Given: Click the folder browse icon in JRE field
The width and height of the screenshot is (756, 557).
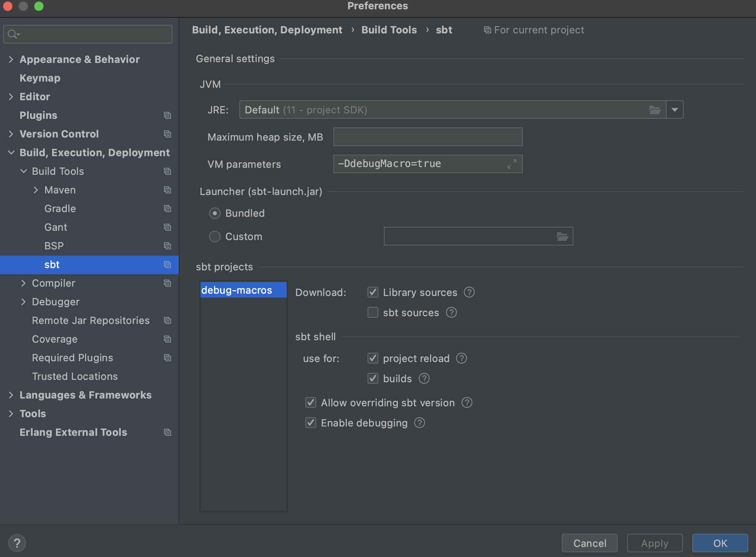Looking at the screenshot, I should [655, 110].
